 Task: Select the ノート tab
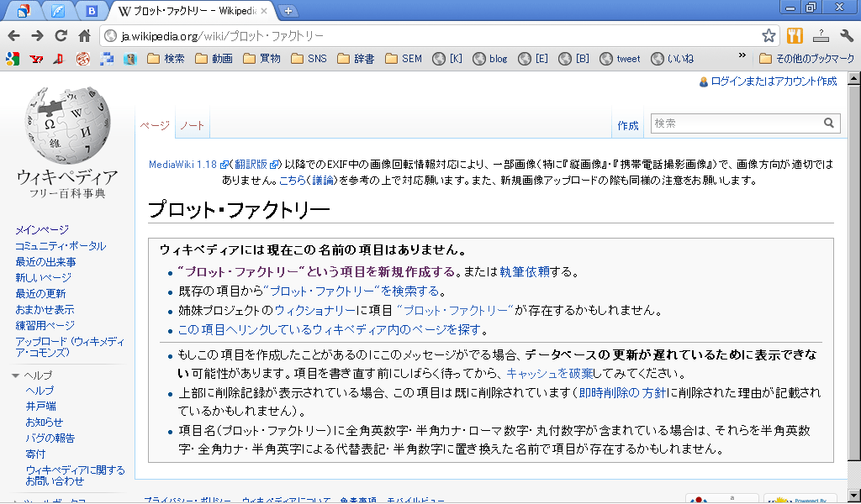193,125
